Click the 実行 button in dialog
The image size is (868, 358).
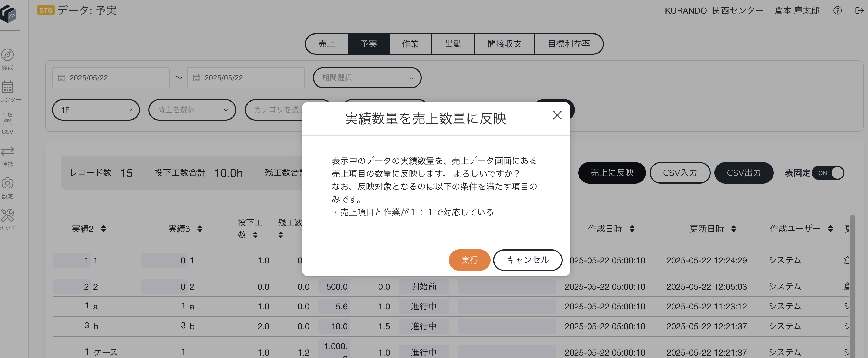(469, 260)
